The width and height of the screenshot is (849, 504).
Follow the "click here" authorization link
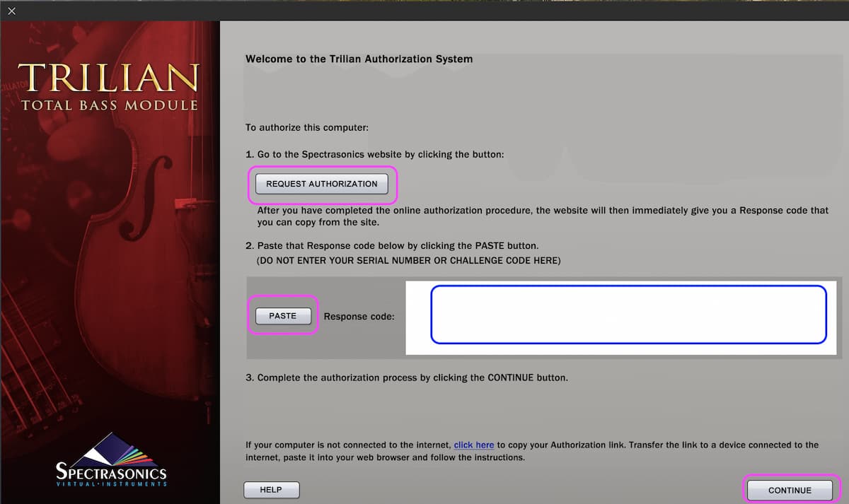[474, 445]
